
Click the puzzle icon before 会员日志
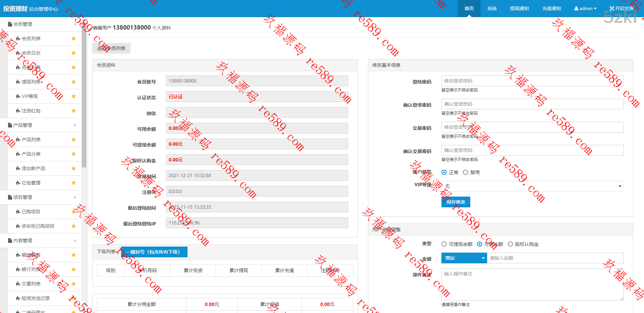tap(18, 53)
